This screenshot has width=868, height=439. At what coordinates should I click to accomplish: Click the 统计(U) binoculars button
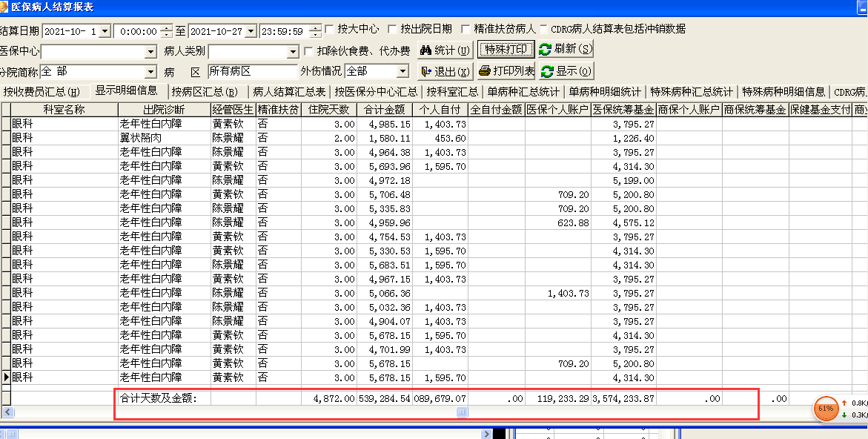(445, 50)
